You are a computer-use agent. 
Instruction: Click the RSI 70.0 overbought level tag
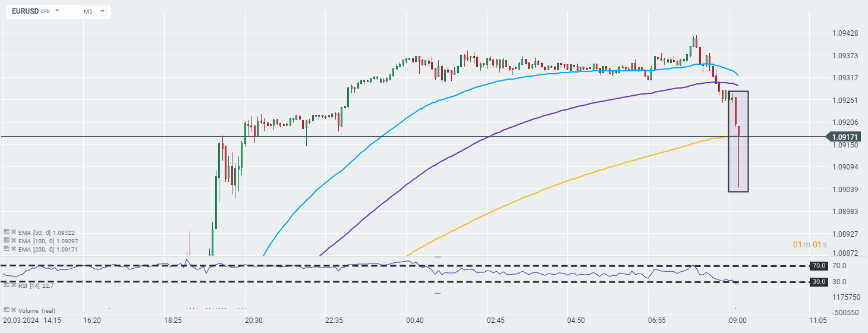[x=819, y=266]
